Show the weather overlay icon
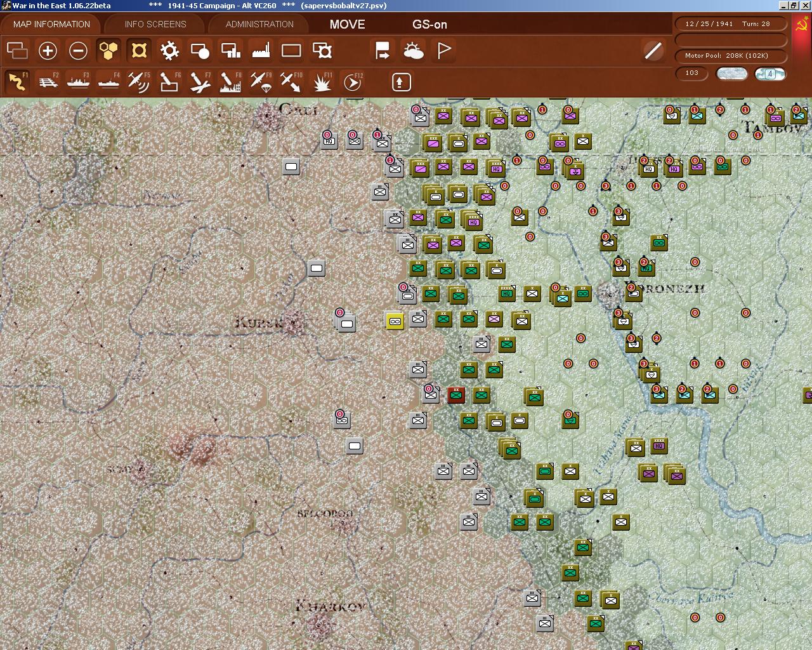 414,50
